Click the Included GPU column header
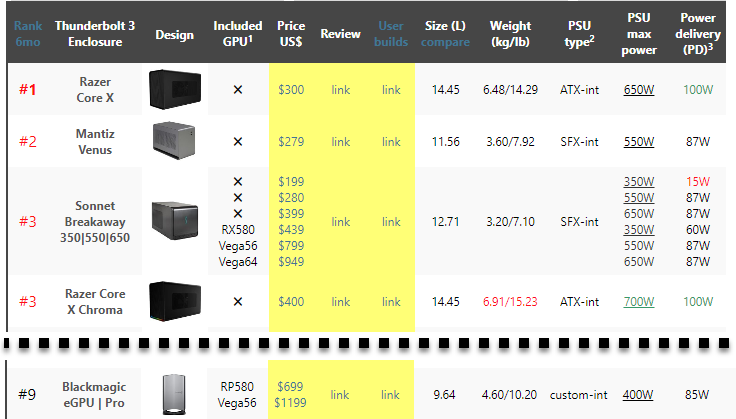736x419 pixels. point(238,34)
